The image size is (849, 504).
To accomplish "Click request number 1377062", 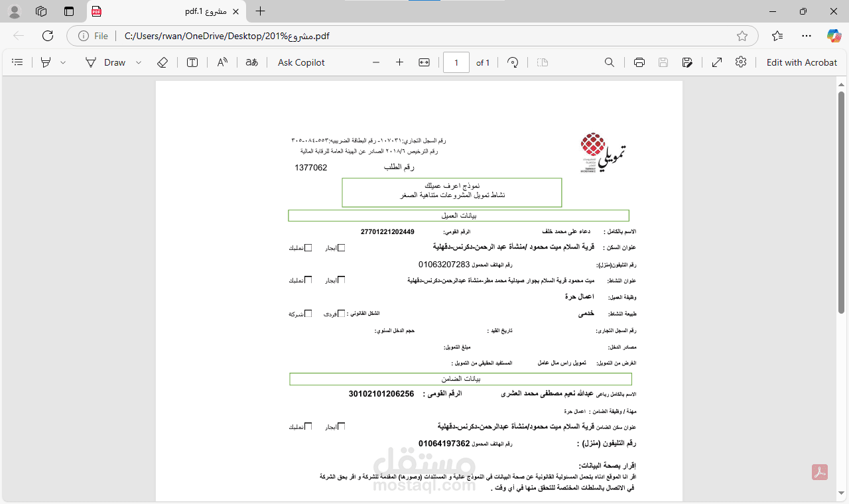I will (x=311, y=168).
